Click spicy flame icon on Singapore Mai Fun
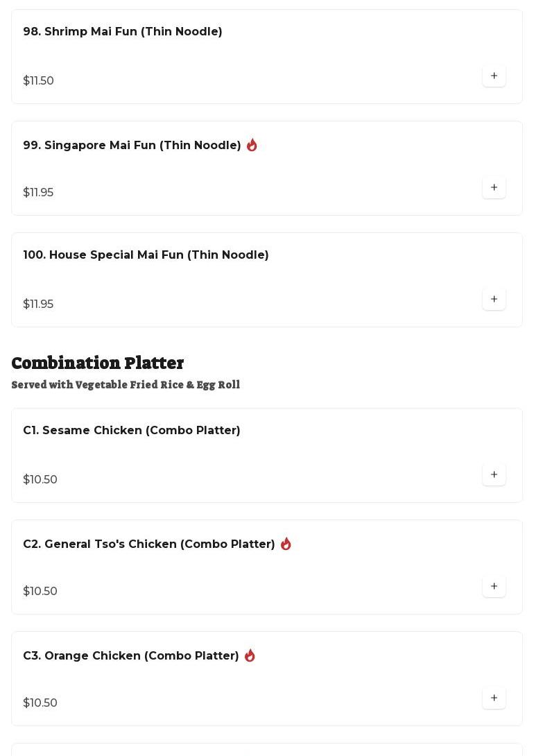534x756 pixels. click(252, 145)
